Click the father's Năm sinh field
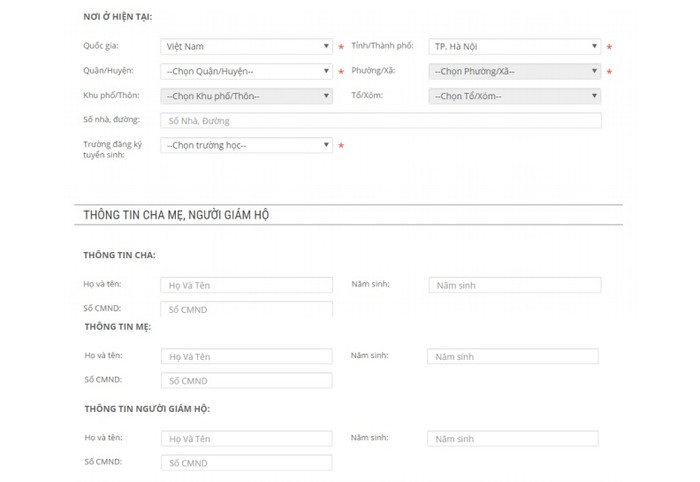Screen dimensions: 700x482 (514, 285)
